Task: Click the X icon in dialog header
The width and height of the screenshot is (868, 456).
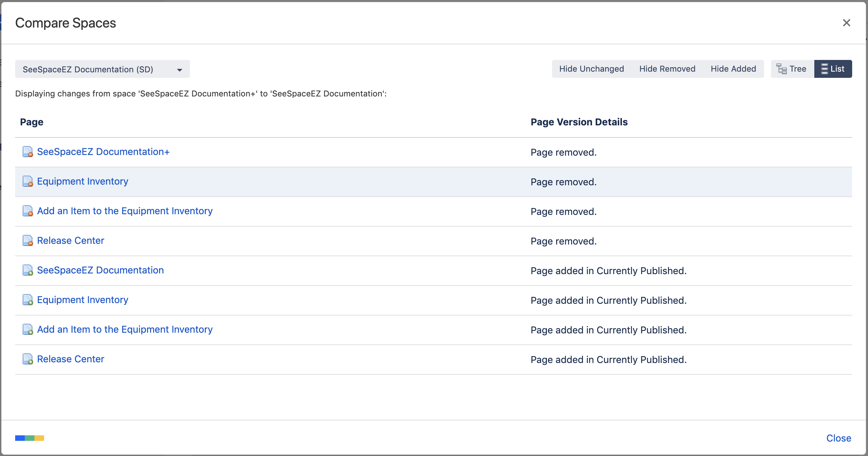Action: click(x=846, y=23)
